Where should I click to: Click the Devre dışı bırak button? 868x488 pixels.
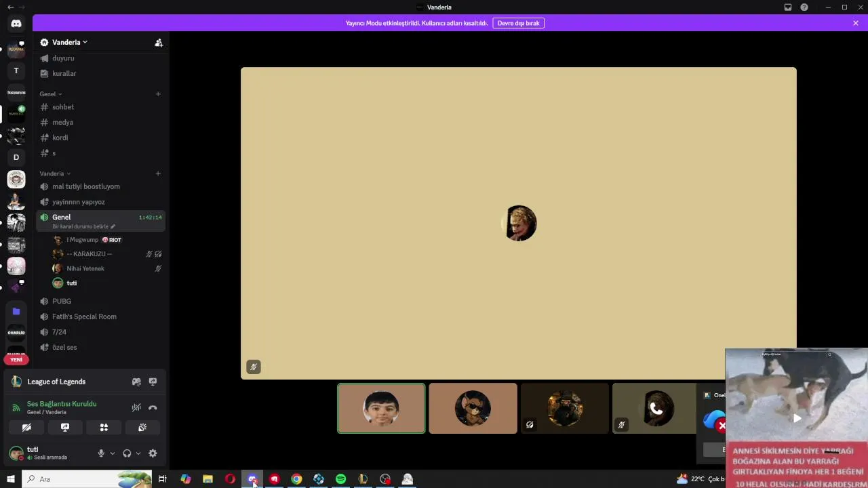[x=518, y=23]
